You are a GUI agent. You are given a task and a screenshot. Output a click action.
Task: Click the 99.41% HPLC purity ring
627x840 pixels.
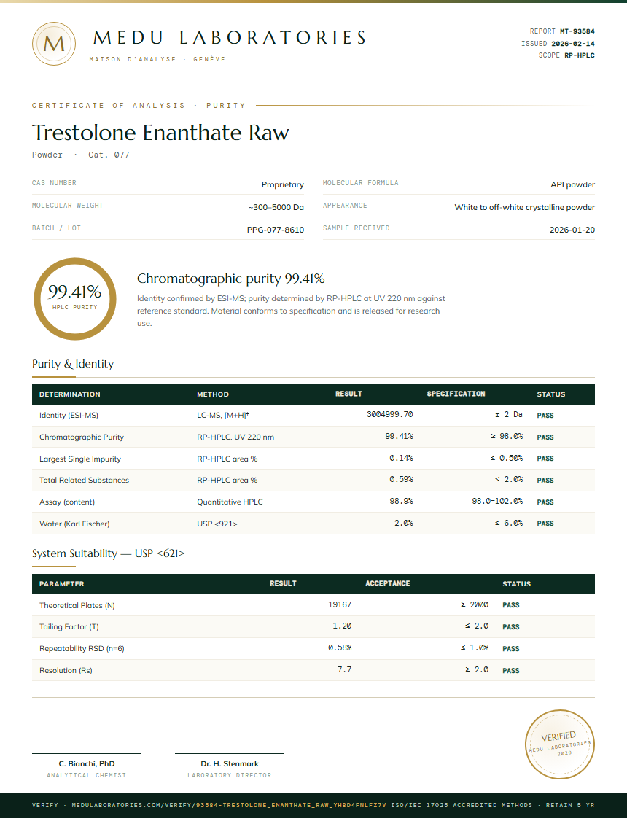75,299
